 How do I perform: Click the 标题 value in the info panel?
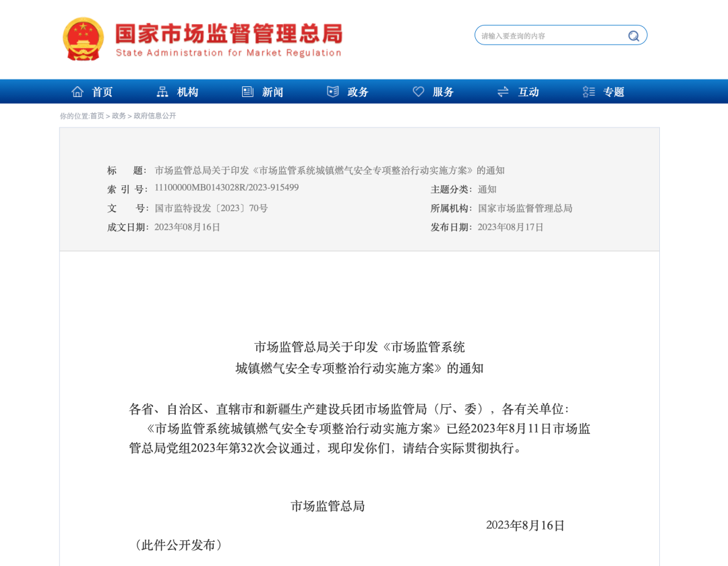coord(330,170)
